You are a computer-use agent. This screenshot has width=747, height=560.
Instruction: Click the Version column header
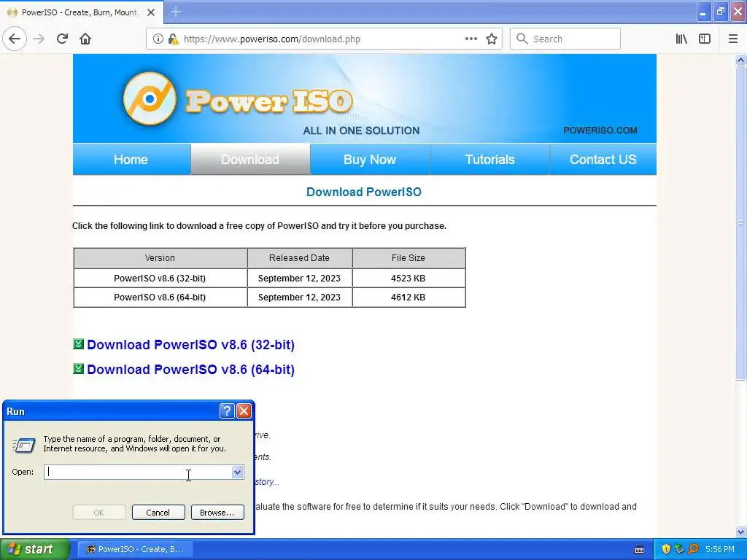coord(160,257)
